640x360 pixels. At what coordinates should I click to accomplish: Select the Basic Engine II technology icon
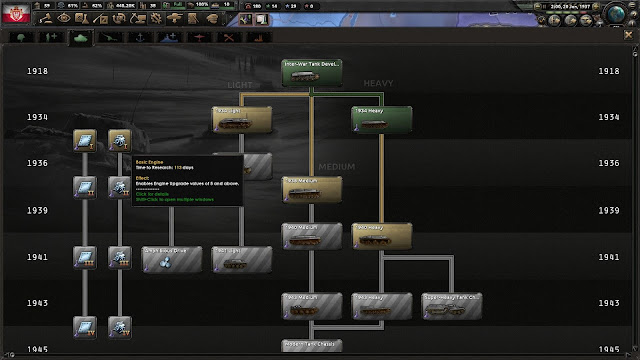tap(120, 187)
